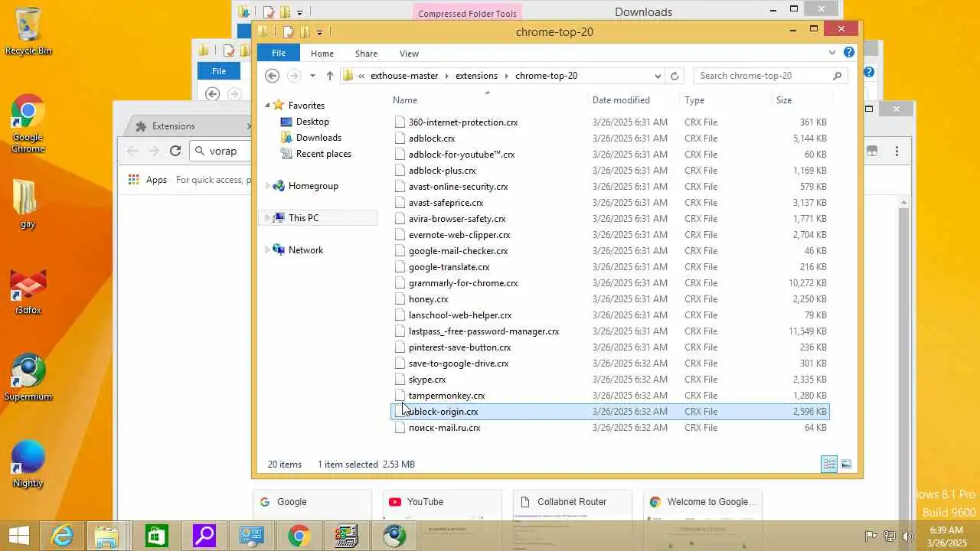Collapse Favorites tree node
This screenshot has height=551, width=980.
268,106
